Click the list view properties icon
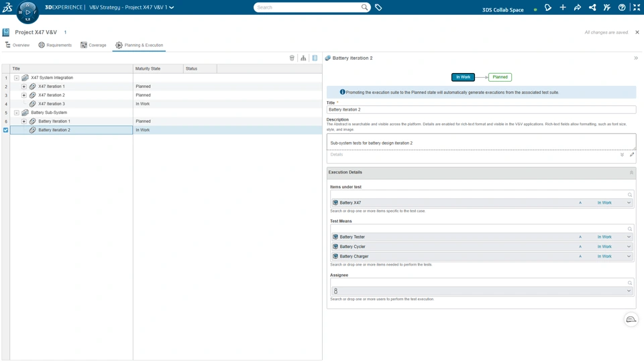This screenshot has width=644, height=362. 315,58
